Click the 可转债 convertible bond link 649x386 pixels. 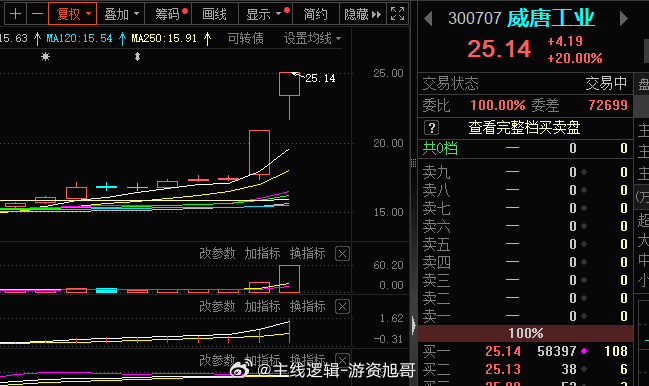(245, 38)
